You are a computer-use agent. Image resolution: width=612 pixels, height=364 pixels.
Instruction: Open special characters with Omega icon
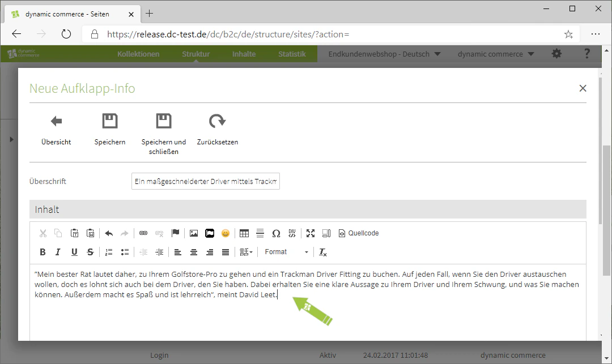pos(276,233)
